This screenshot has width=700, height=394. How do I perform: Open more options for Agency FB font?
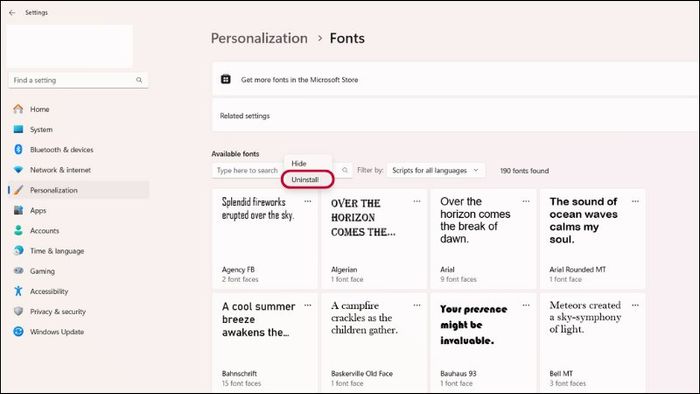pos(308,202)
